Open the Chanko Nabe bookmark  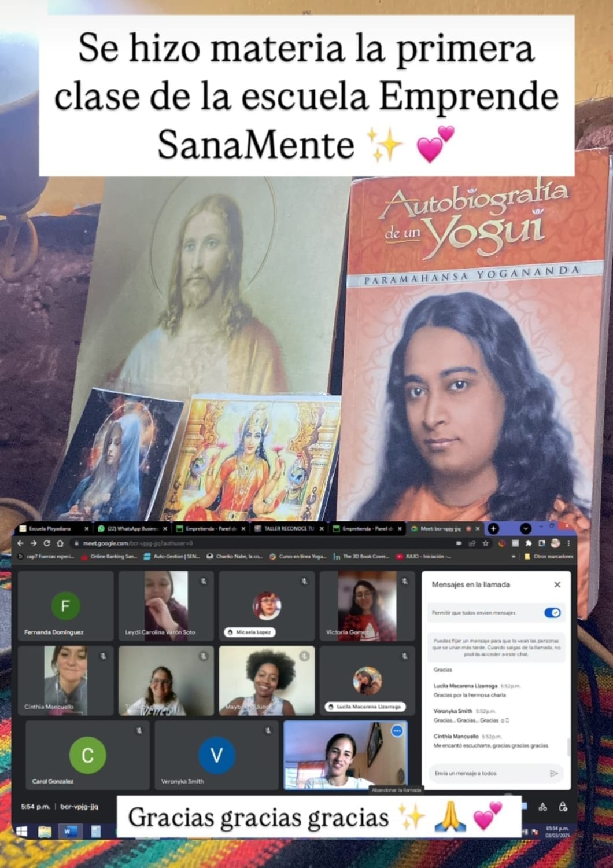[x=235, y=557]
